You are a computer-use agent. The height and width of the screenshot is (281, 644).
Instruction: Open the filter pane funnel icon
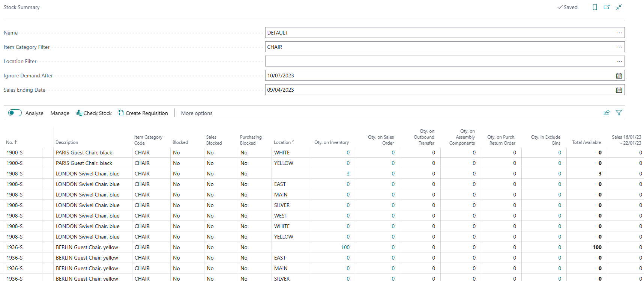coord(619,113)
